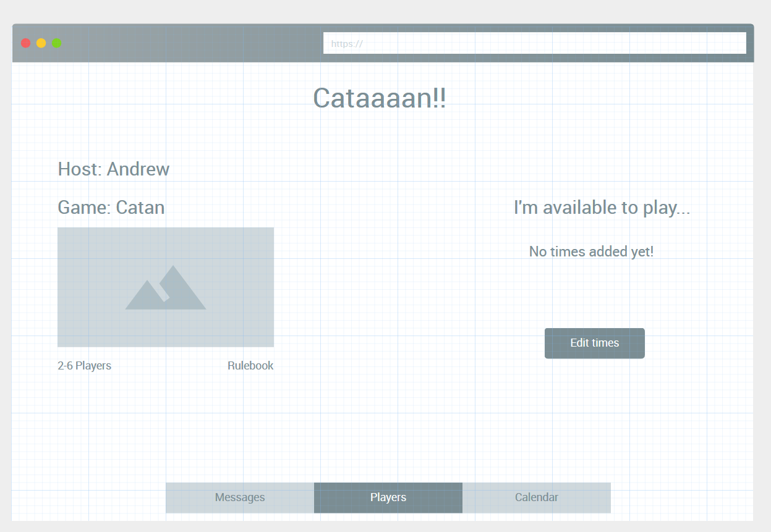Click the Game: Catan label
This screenshot has height=532, width=771.
click(111, 208)
